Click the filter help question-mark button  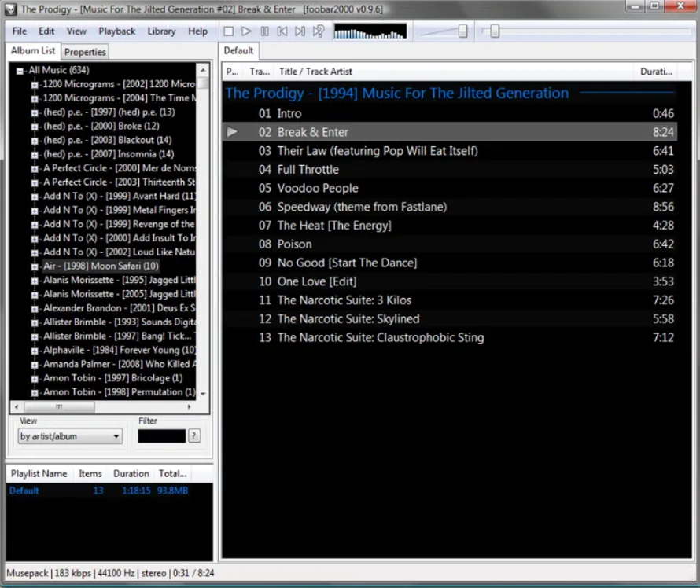coord(194,435)
